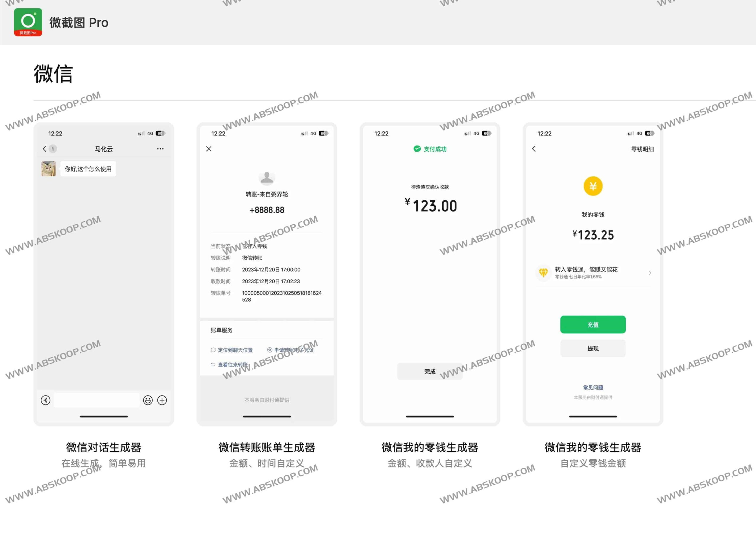This screenshot has width=756, height=537.
Task: Tap the 完成 button on the payment screen
Action: coord(429,371)
